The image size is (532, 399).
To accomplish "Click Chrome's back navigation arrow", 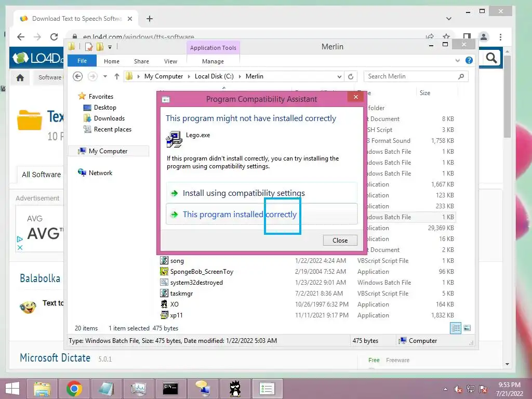I will coord(21,37).
